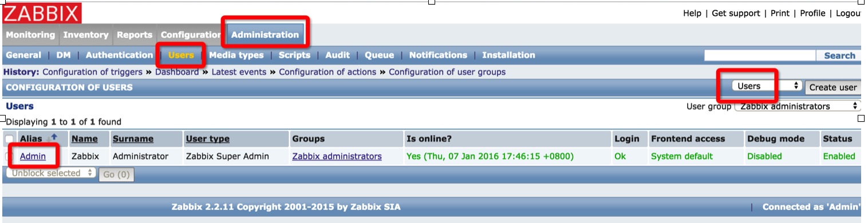The height and width of the screenshot is (223, 868).
Task: Click the System default frontend access value
Action: pyautogui.click(x=682, y=156)
